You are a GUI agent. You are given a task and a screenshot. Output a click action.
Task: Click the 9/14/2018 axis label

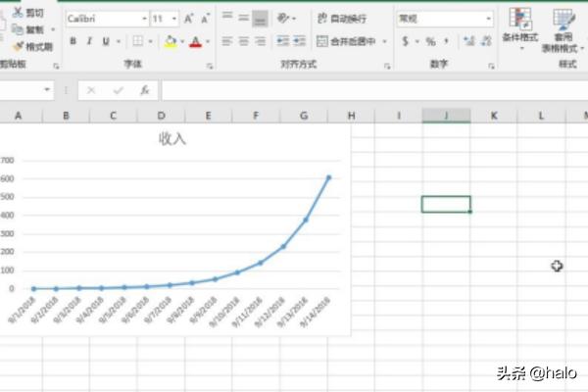click(316, 312)
